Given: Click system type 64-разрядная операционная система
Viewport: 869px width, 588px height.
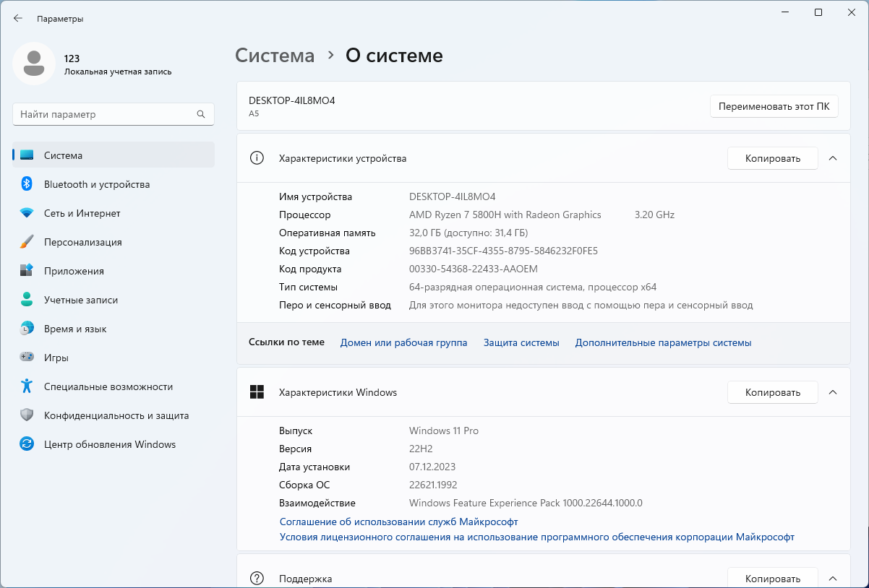Looking at the screenshot, I should click(x=533, y=287).
